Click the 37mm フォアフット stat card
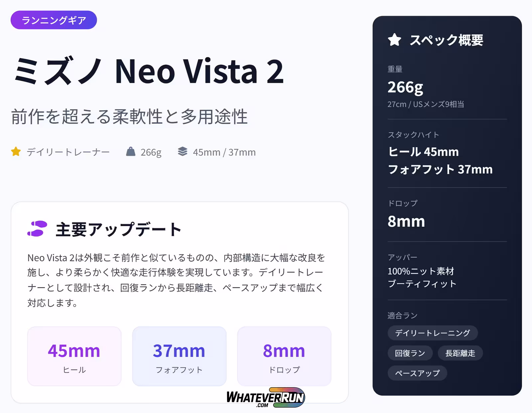532x413 pixels. 179,356
